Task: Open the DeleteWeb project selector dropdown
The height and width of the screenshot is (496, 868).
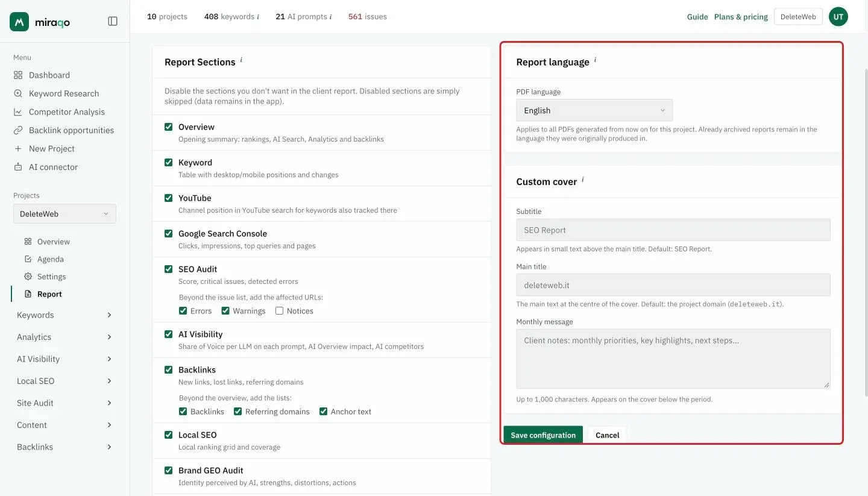Action: coord(64,214)
